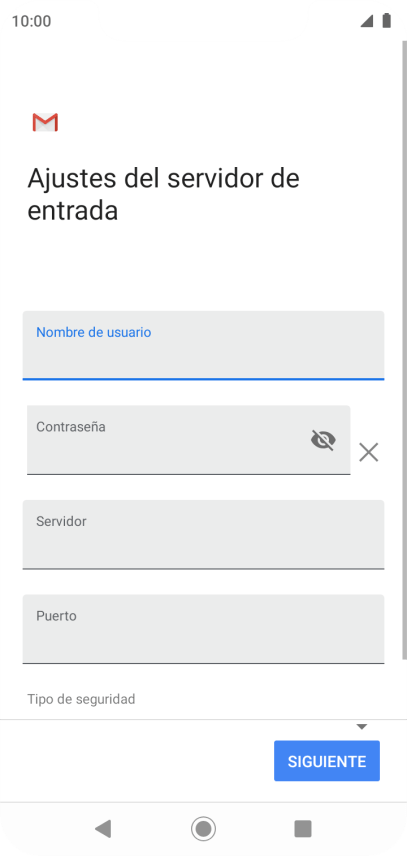Tap the SIGUIENTE button

pyautogui.click(x=327, y=761)
